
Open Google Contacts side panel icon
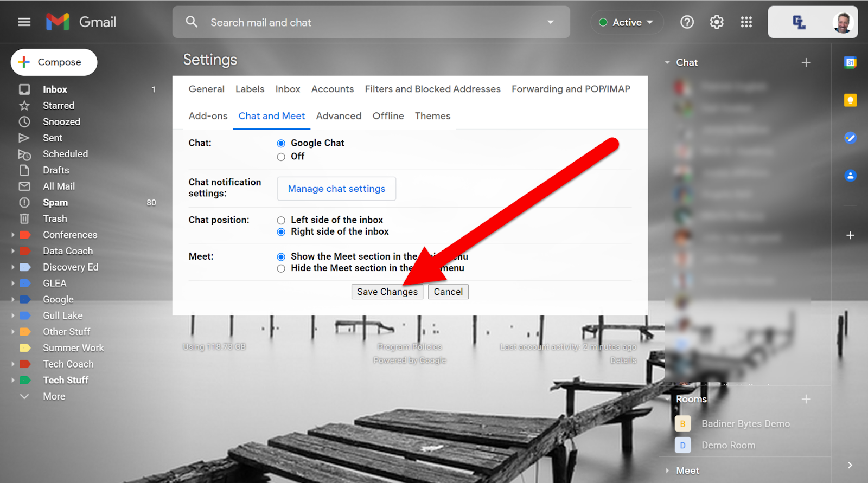pos(850,176)
